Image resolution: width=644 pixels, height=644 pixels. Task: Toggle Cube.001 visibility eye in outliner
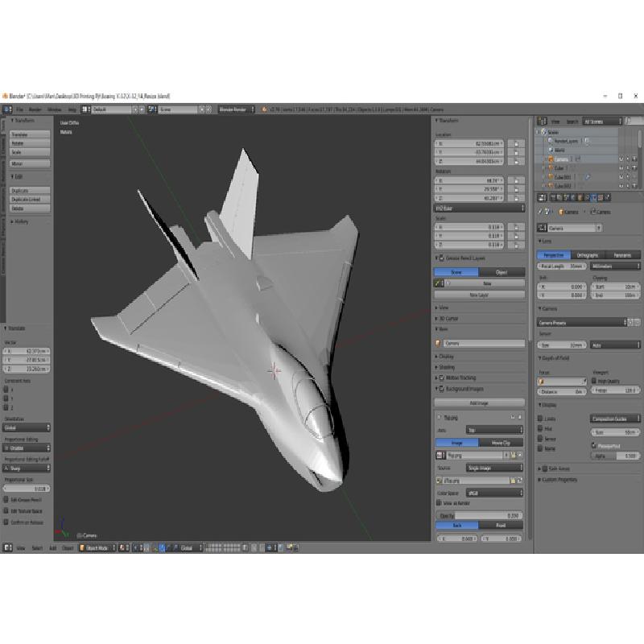click(621, 177)
